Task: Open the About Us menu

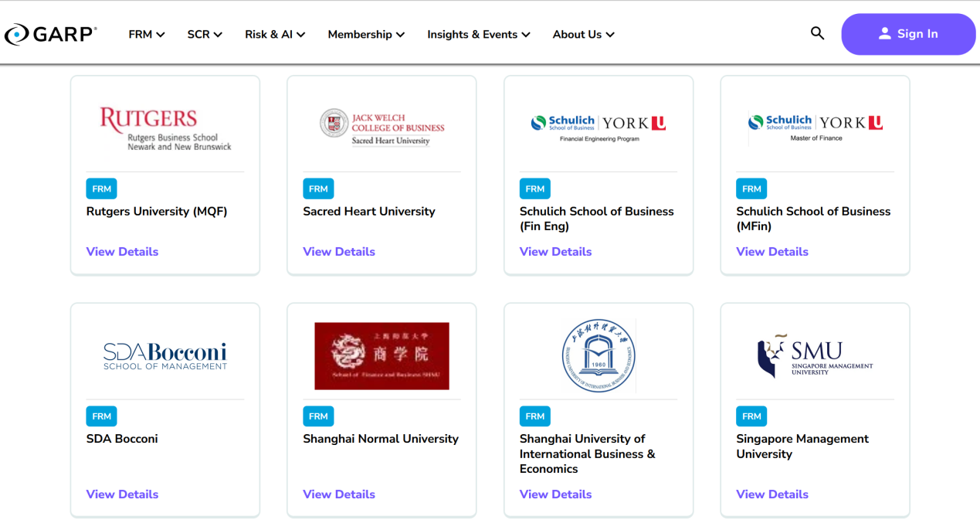Action: click(x=583, y=35)
